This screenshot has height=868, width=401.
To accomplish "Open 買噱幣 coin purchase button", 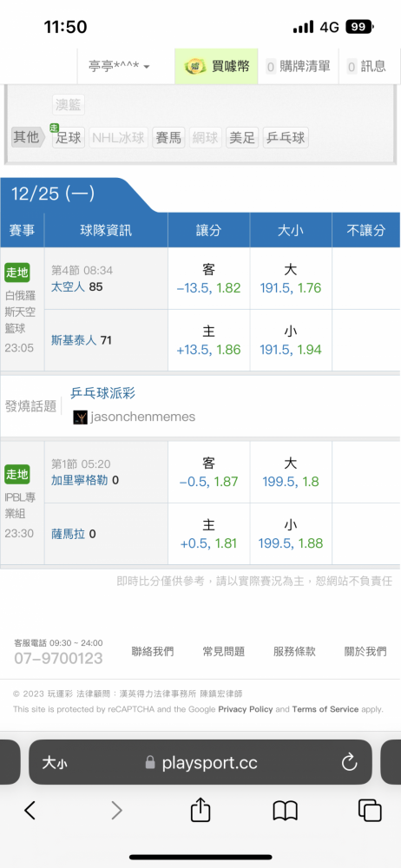I will pyautogui.click(x=217, y=67).
